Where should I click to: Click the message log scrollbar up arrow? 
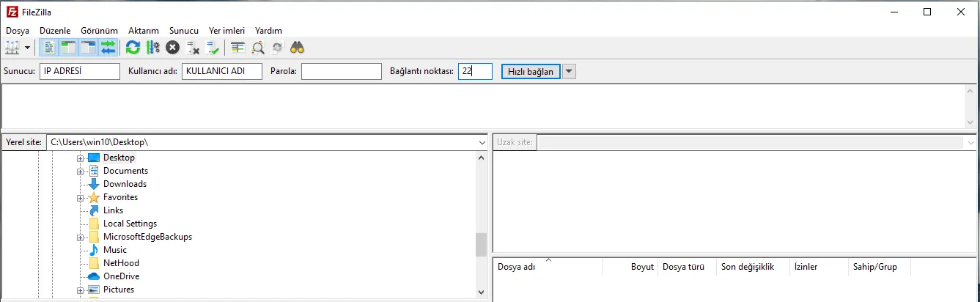[x=971, y=92]
